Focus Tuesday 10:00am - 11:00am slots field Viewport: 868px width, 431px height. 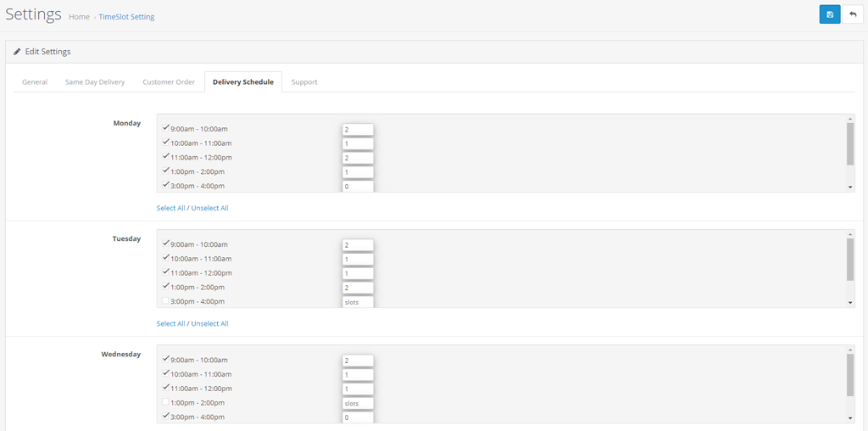click(358, 260)
